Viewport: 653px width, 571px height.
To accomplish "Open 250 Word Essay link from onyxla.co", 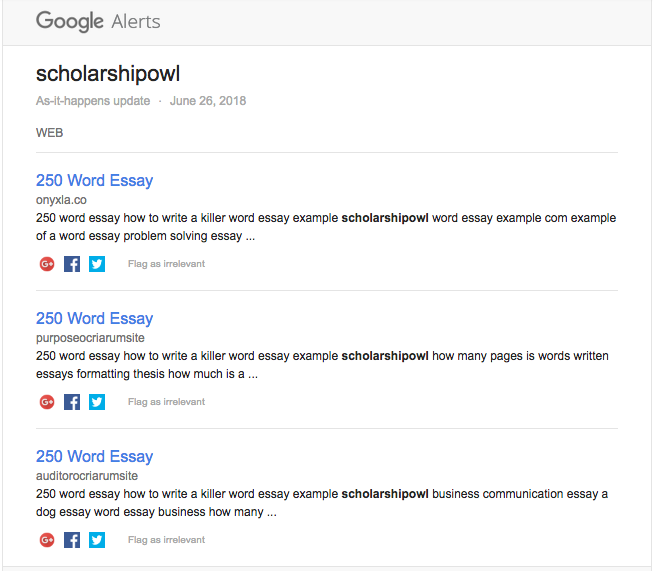I will pos(95,181).
